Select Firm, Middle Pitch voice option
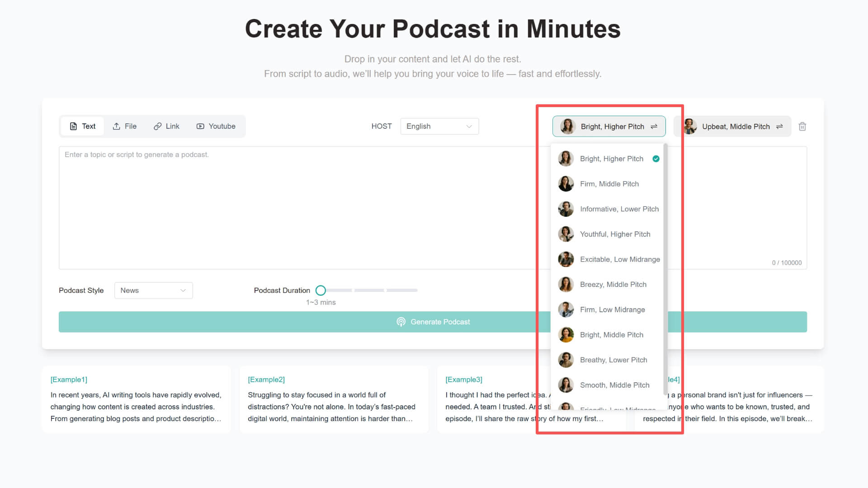868x488 pixels. tap(609, 184)
